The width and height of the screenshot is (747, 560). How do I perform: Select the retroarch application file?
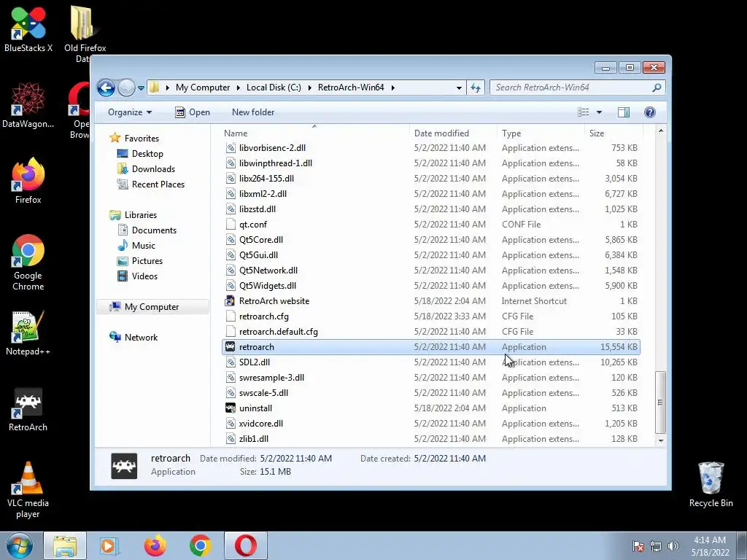tap(430, 346)
